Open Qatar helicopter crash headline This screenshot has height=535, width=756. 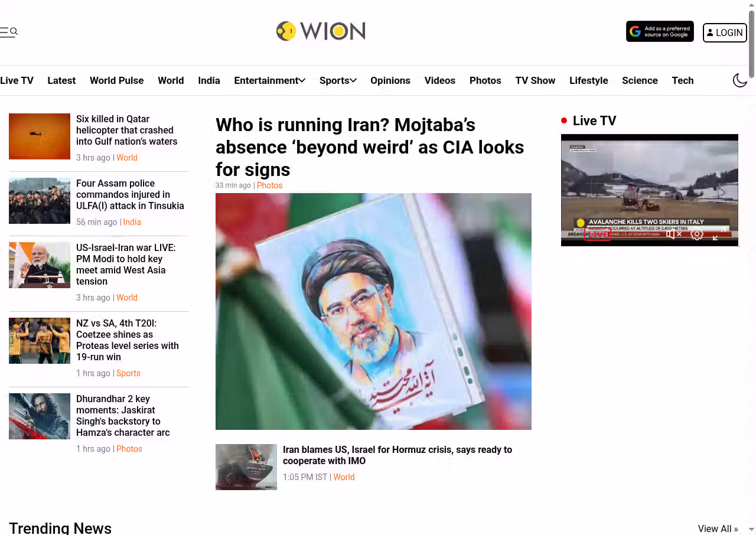127,131
